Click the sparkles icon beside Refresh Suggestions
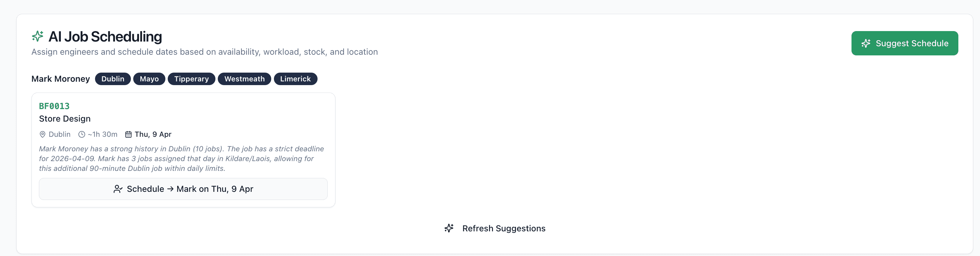This screenshot has width=980, height=256. [449, 228]
